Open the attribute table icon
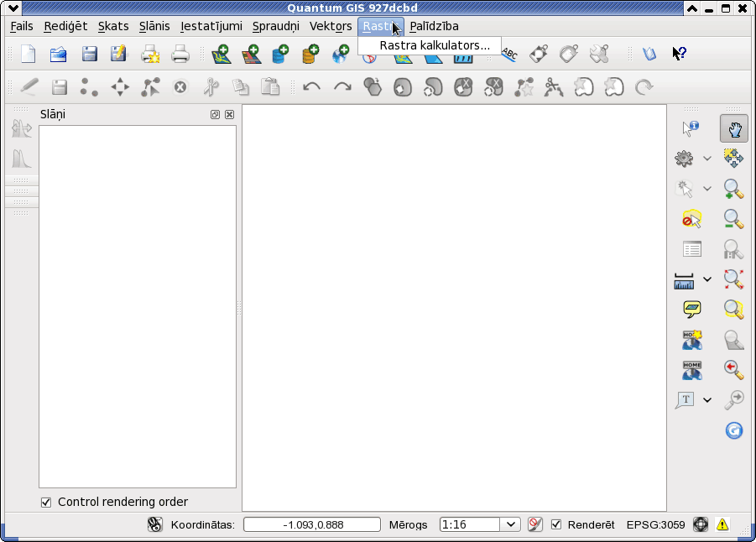756x542 pixels. 692,249
